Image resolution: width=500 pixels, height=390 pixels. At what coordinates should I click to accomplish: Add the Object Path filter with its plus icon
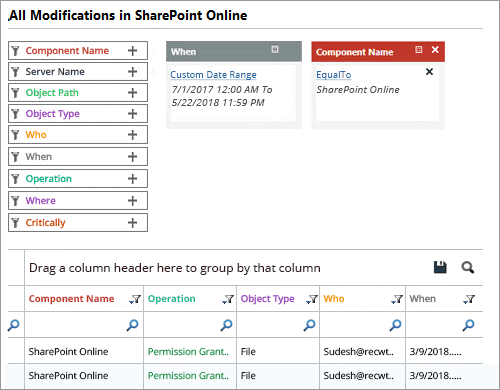click(x=132, y=93)
